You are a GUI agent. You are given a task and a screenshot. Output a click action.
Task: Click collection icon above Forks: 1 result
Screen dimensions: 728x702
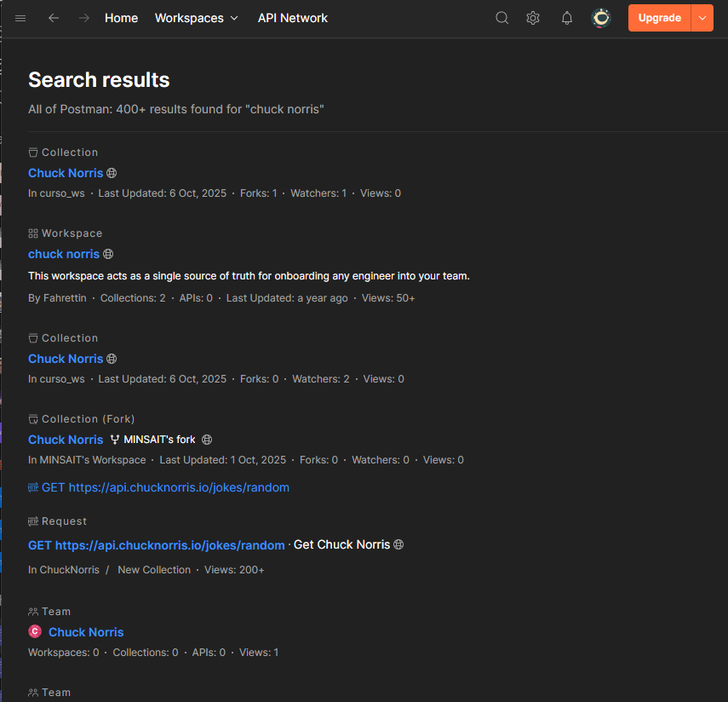point(33,152)
